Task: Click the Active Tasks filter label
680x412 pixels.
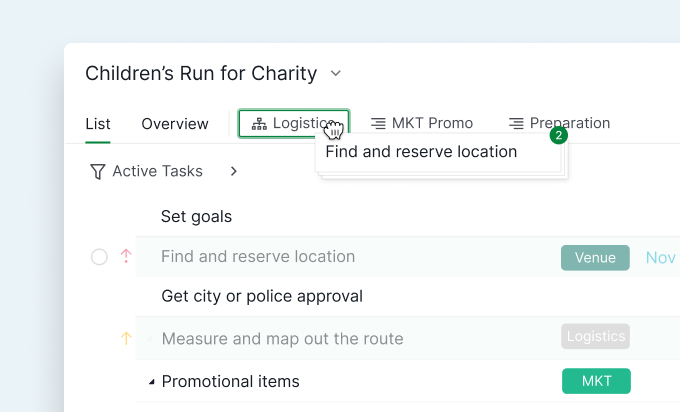Action: click(157, 172)
